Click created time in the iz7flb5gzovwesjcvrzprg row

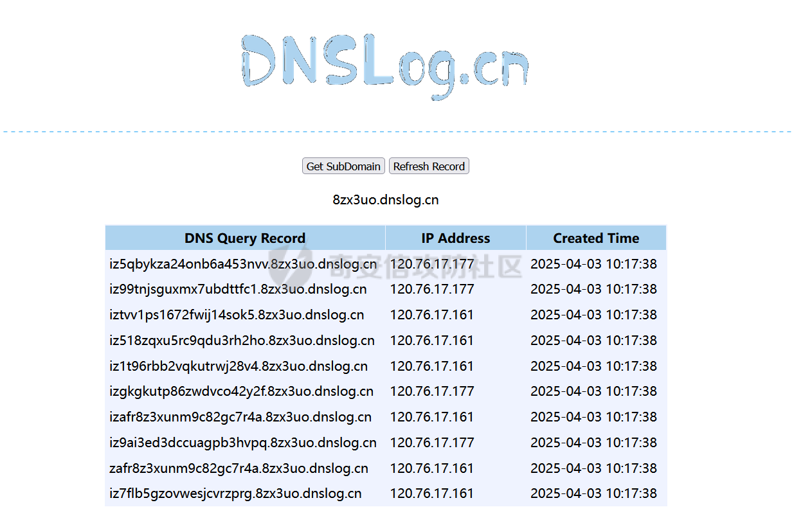[x=593, y=494]
